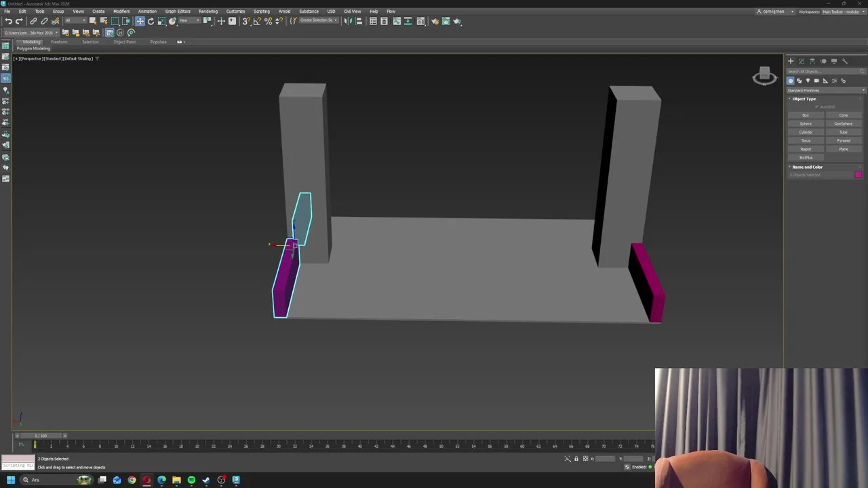Toggle the Percent Snap icon
Image resolution: width=868 pixels, height=488 pixels.
[269, 21]
